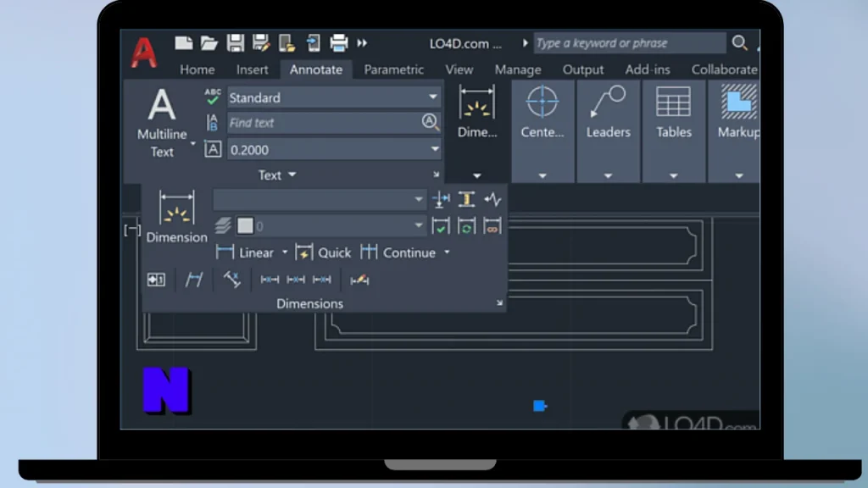The image size is (868, 488).
Task: Open the Home ribbon tab
Action: [197, 69]
